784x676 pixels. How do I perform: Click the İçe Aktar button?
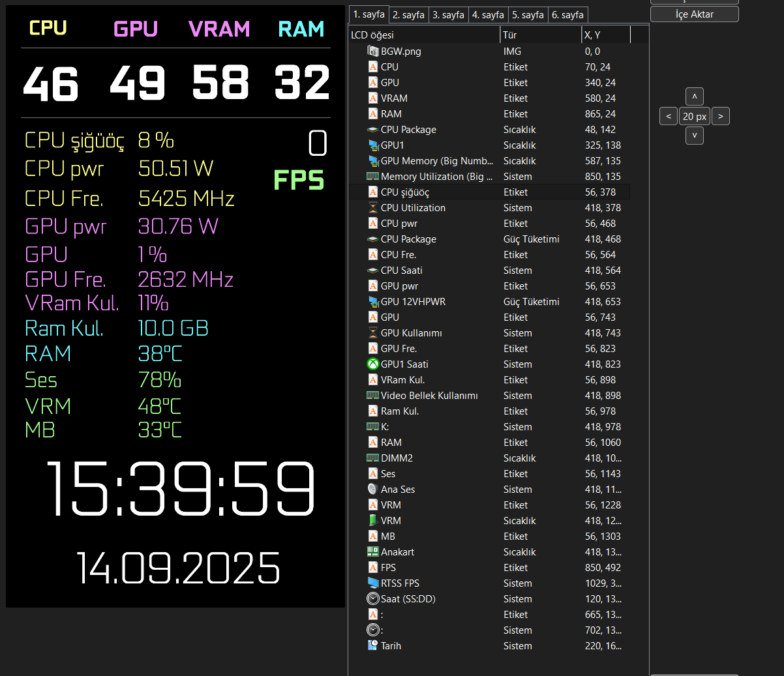(695, 14)
